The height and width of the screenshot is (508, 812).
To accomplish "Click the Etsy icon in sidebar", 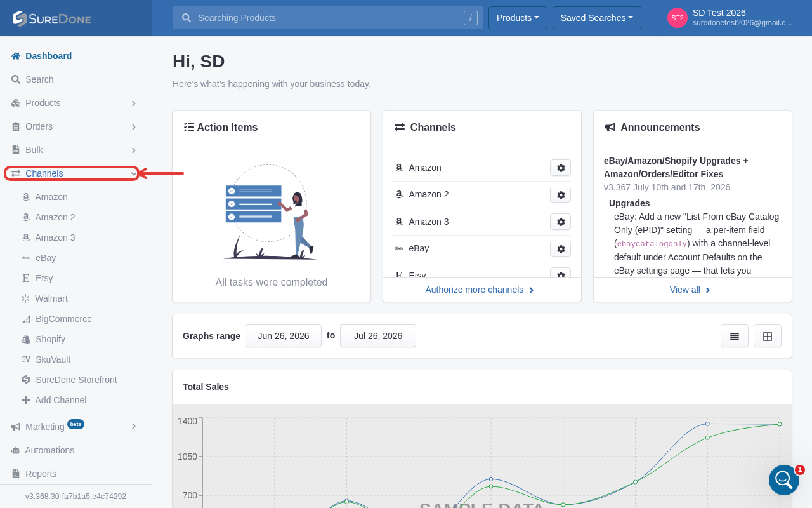I will [x=26, y=278].
